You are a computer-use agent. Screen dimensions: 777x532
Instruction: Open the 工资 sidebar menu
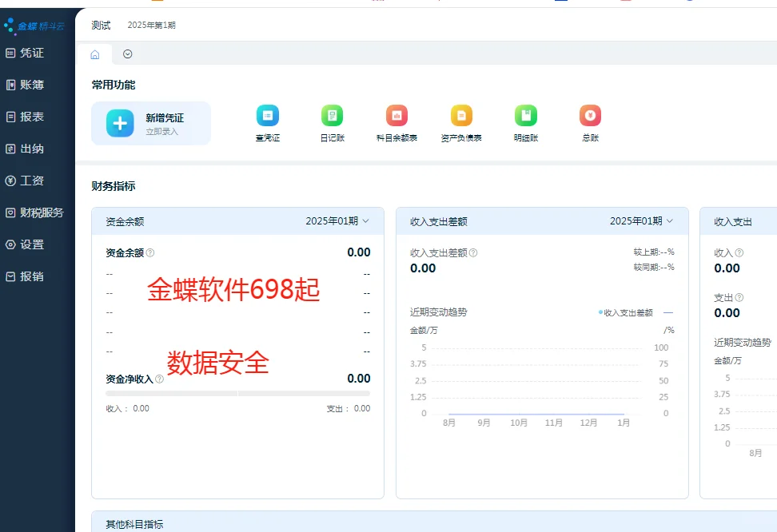pyautogui.click(x=25, y=181)
